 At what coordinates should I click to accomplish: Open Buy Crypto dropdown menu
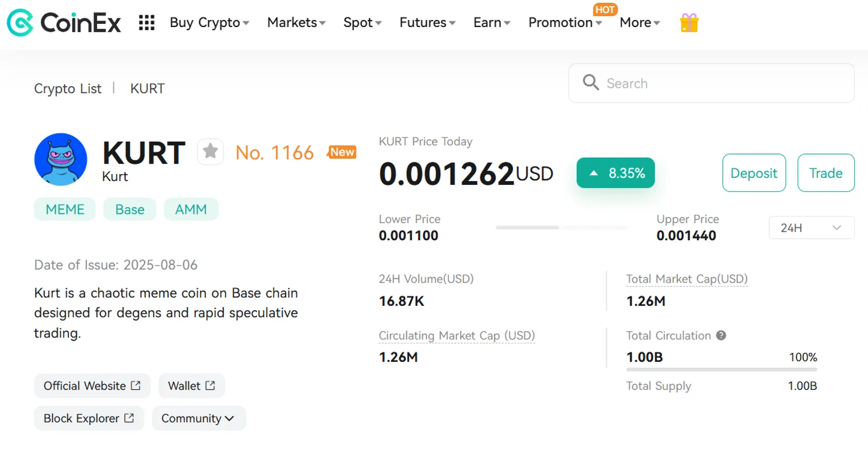click(209, 23)
